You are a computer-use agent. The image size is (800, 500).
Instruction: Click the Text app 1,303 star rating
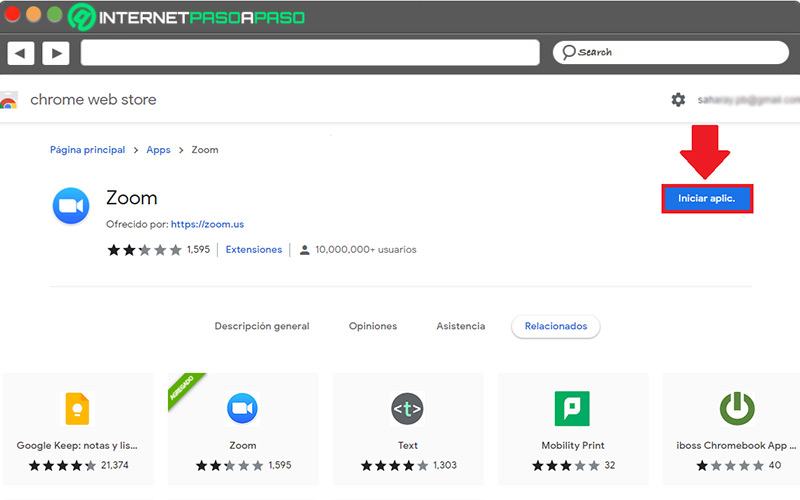(408, 465)
